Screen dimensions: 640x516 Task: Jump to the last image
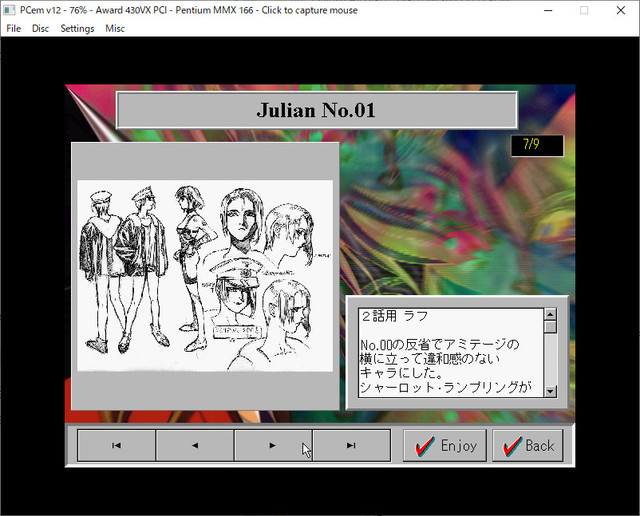351,445
